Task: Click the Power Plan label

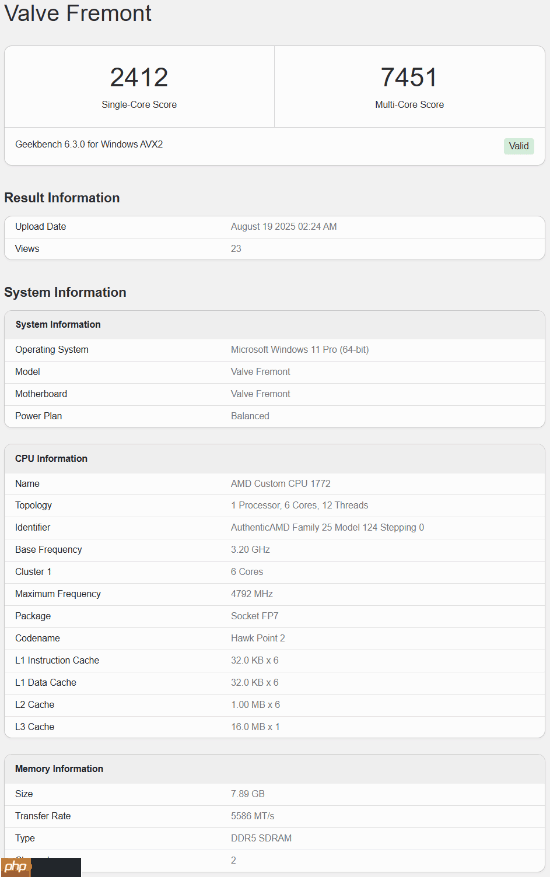Action: click(39, 416)
